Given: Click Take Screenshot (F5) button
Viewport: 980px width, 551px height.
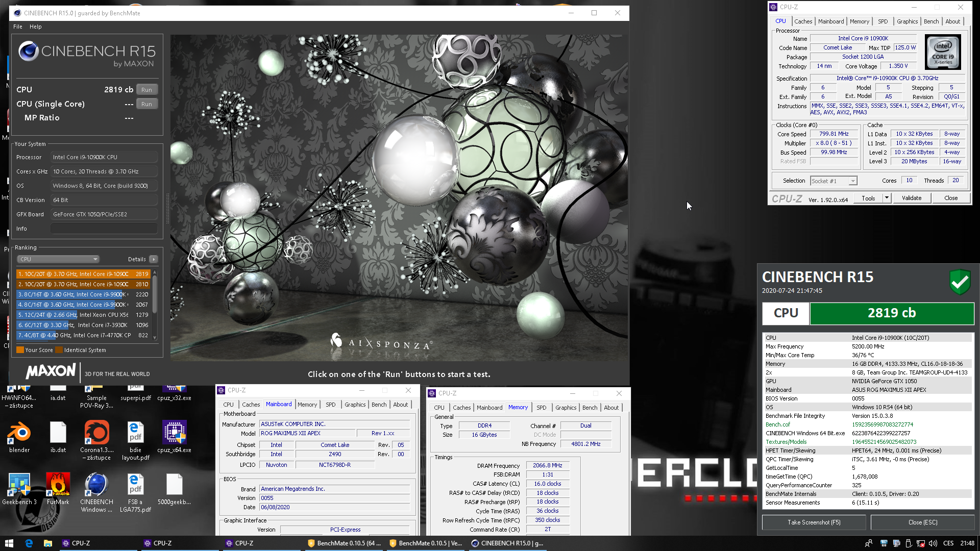Looking at the screenshot, I should click(x=814, y=522).
